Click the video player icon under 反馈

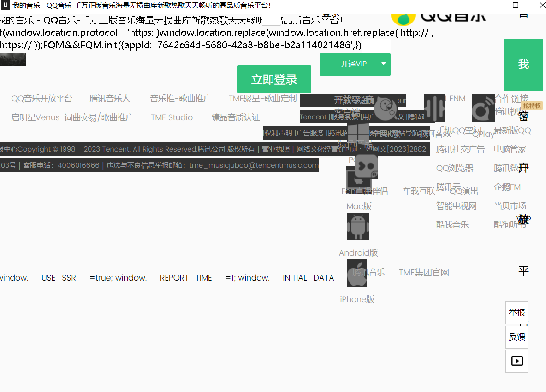click(517, 361)
